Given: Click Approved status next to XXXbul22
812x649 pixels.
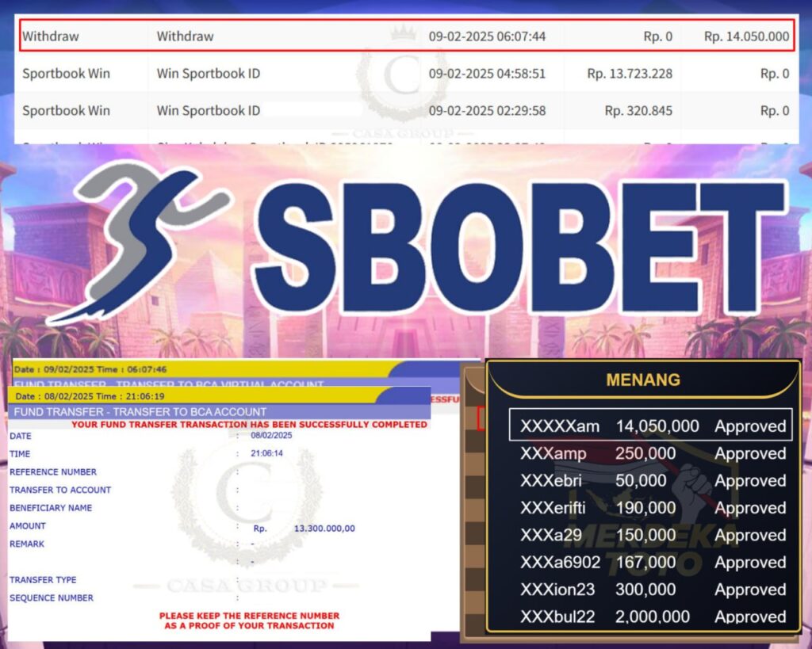Looking at the screenshot, I should (x=749, y=617).
